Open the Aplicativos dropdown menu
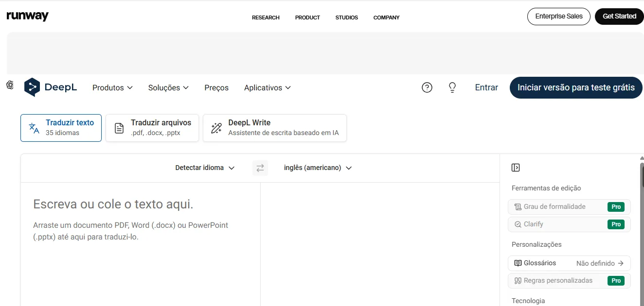This screenshot has height=306, width=644. (268, 88)
